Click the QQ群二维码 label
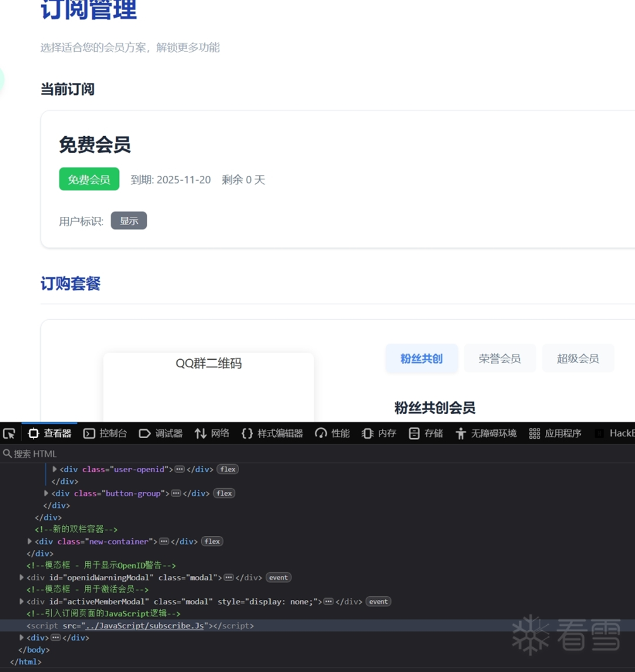635x672 pixels. 209,363
